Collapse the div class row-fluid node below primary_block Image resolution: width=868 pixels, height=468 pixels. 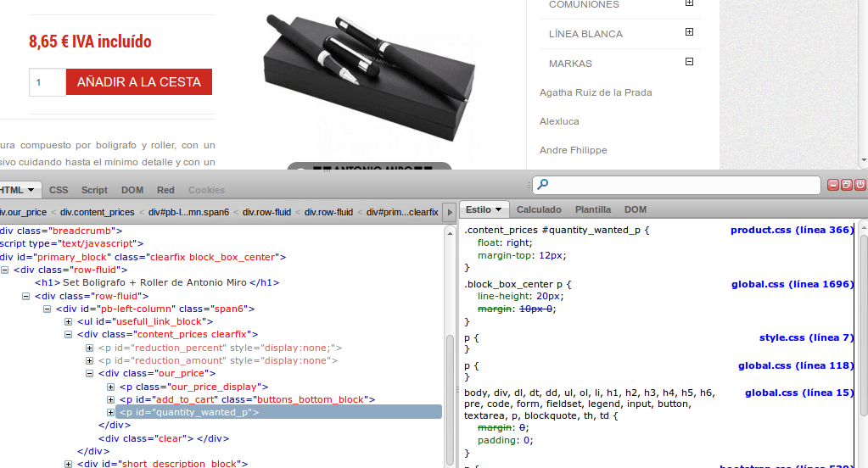4,270
